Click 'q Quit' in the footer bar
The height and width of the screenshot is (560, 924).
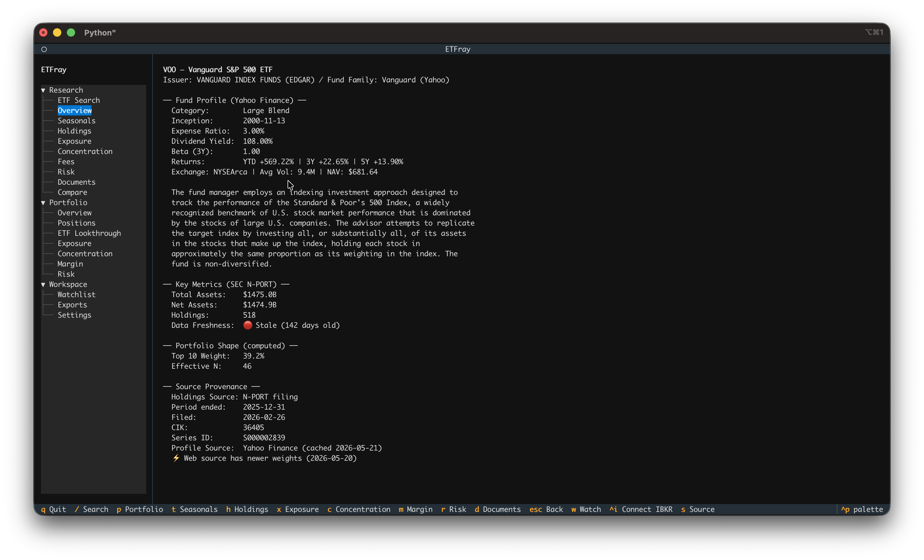(x=54, y=509)
